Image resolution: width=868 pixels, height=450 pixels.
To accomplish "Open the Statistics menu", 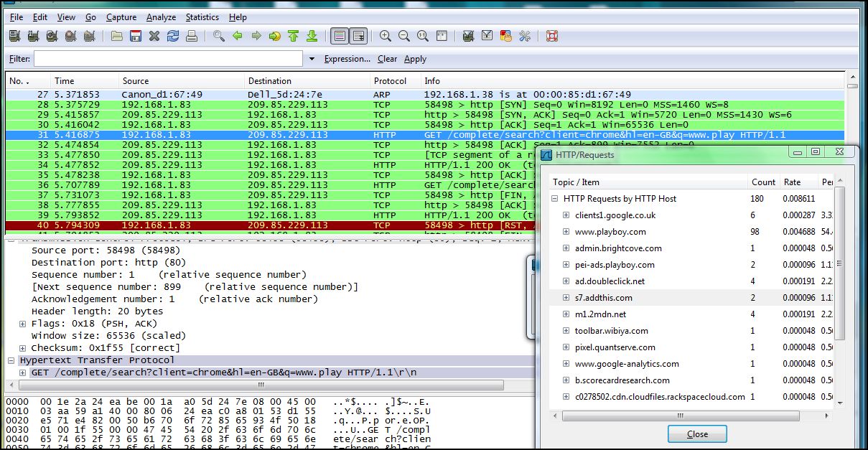I will point(202,17).
